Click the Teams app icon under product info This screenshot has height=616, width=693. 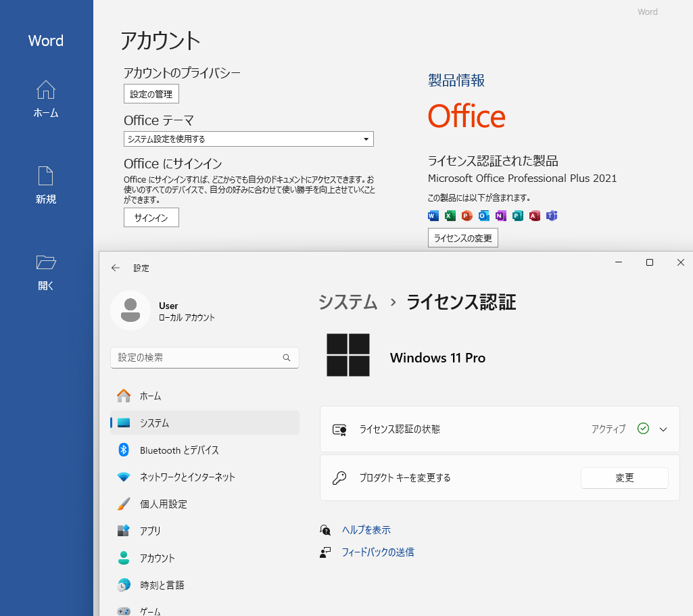[x=552, y=216]
